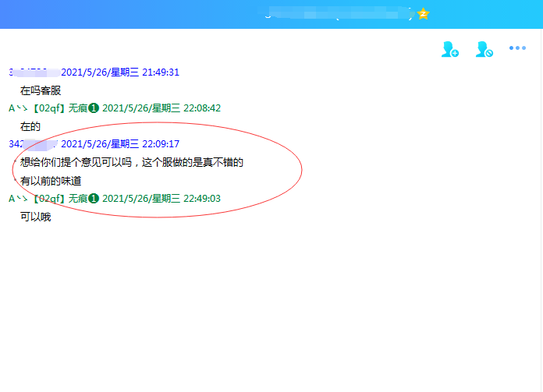Click the message starting with "想给你们提个意见"

(132, 163)
